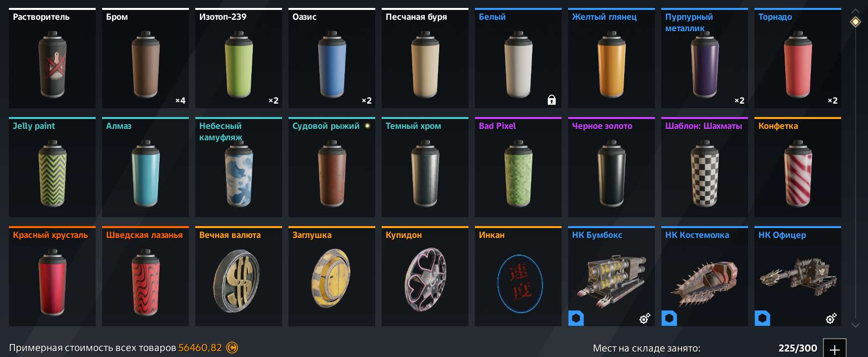Select the Вечная валюта dollar hubcap
Screen dimensions: 868x357
pos(238,276)
